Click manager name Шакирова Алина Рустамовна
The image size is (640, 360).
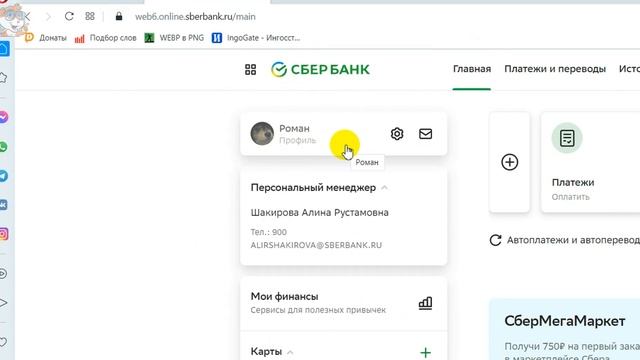click(320, 213)
